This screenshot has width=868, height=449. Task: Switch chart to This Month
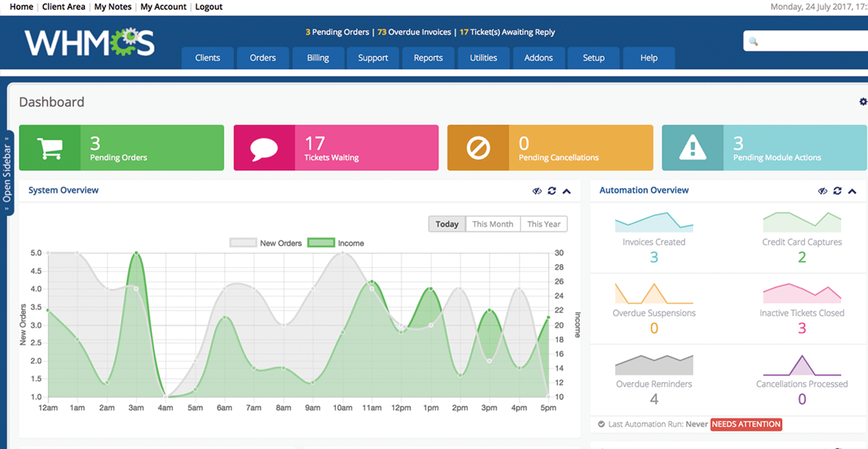point(492,224)
